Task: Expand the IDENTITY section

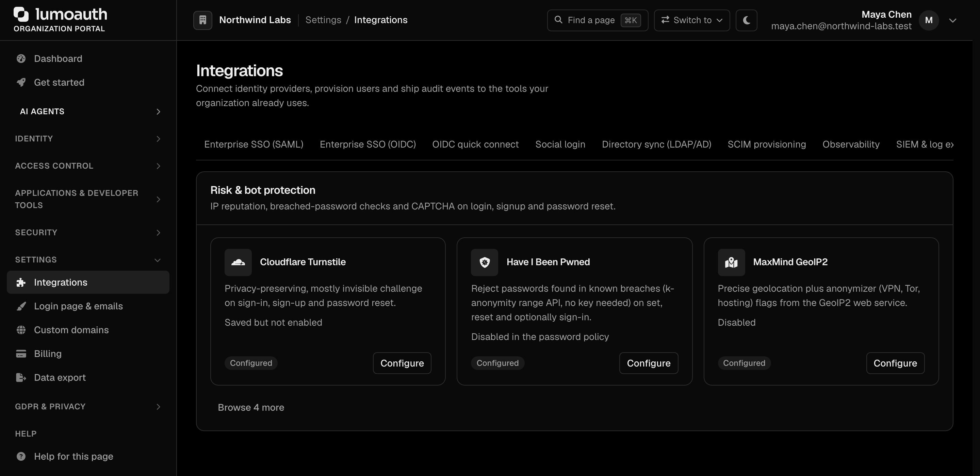Action: click(88, 139)
